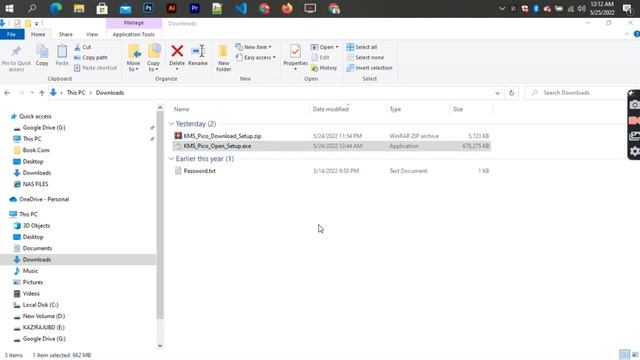Click This PC in address bar

76,93
